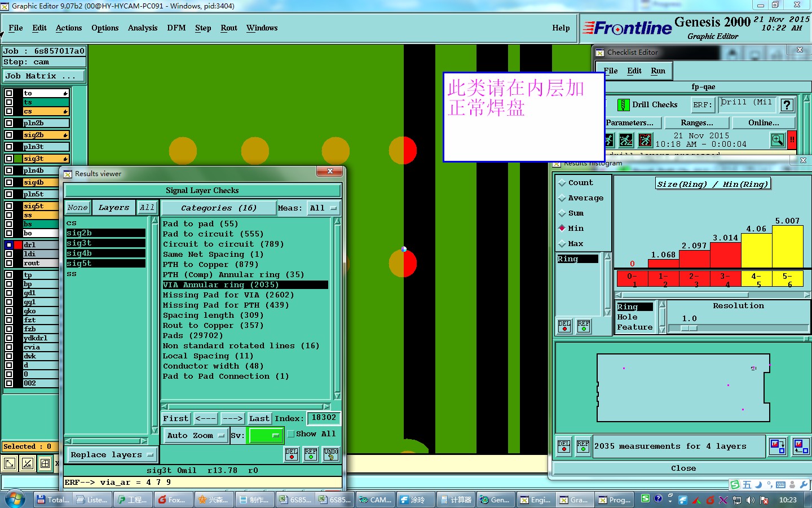
Task: Select the Count radio option in histogram
Action: click(x=562, y=183)
